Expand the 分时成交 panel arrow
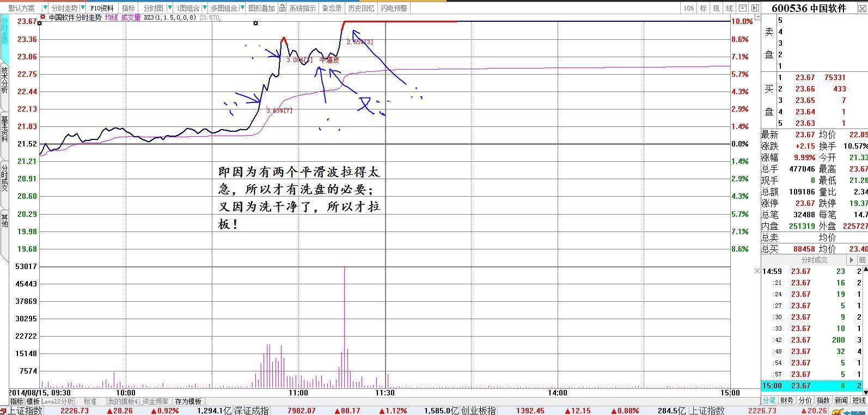The width and height of the screenshot is (868, 415). tap(852, 260)
